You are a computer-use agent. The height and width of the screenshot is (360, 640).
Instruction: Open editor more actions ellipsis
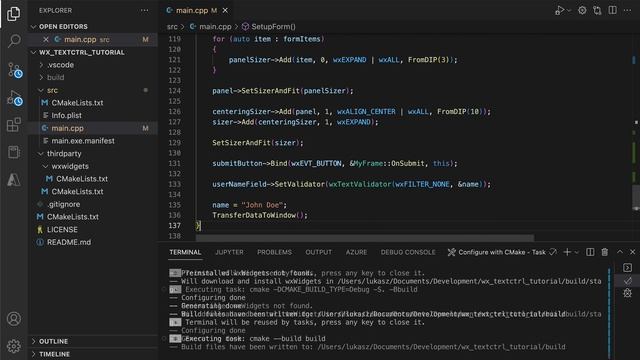[x=627, y=11]
